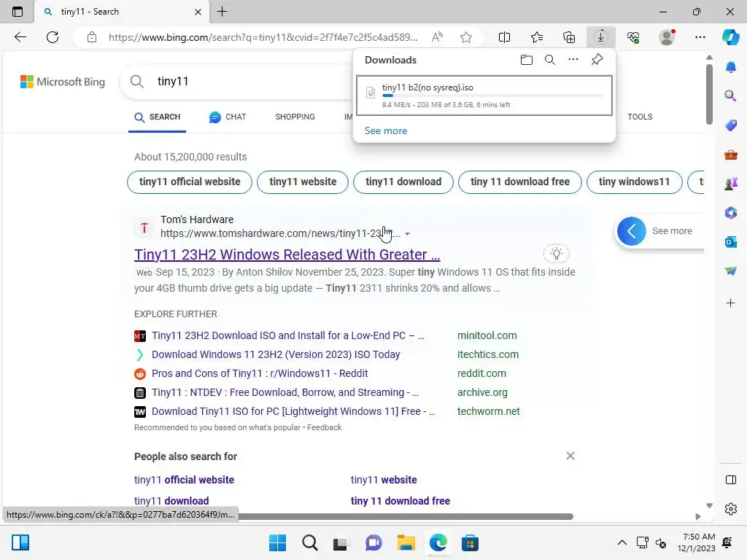The height and width of the screenshot is (560, 747).
Task: Open the user profile avatar
Action: [667, 37]
